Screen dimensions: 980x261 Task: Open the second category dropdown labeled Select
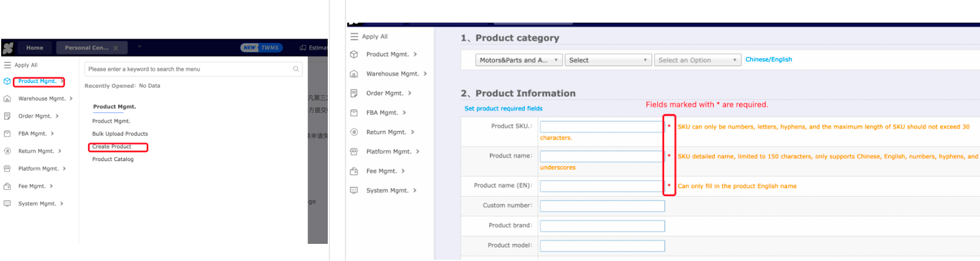(608, 60)
